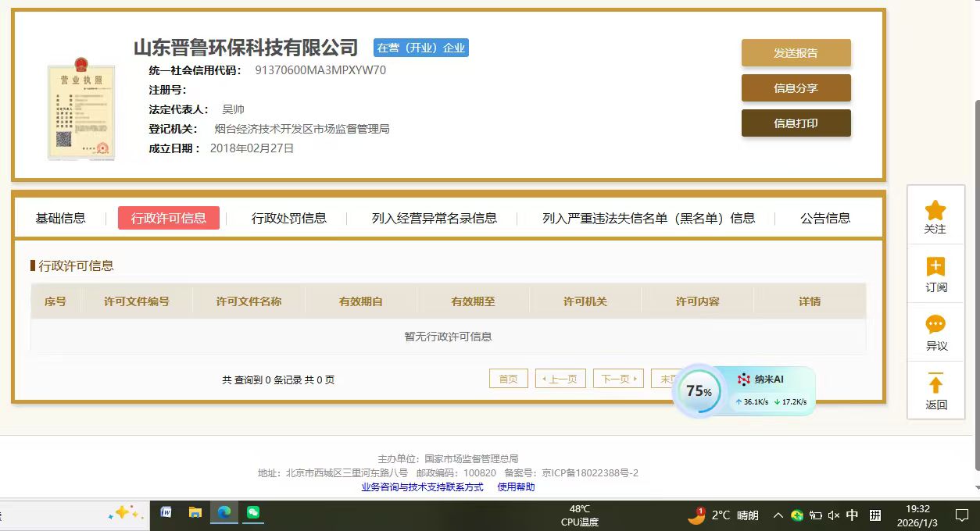Open the notification center icon
Image resolution: width=980 pixels, height=531 pixels.
[962, 515]
